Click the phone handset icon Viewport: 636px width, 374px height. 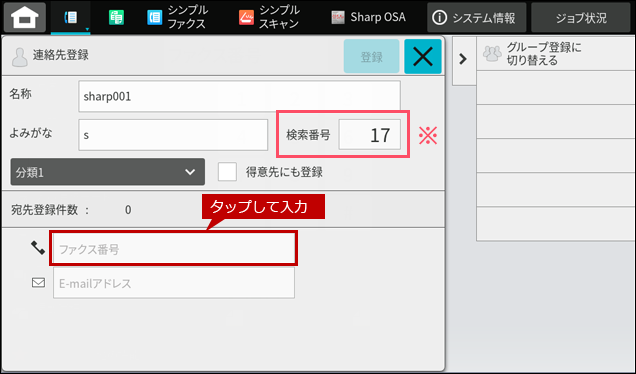click(38, 248)
